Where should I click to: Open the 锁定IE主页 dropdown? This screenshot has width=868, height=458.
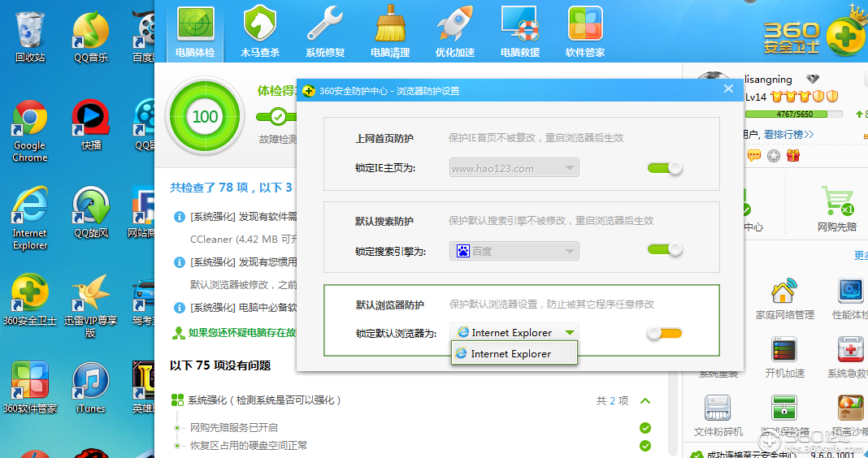(514, 167)
